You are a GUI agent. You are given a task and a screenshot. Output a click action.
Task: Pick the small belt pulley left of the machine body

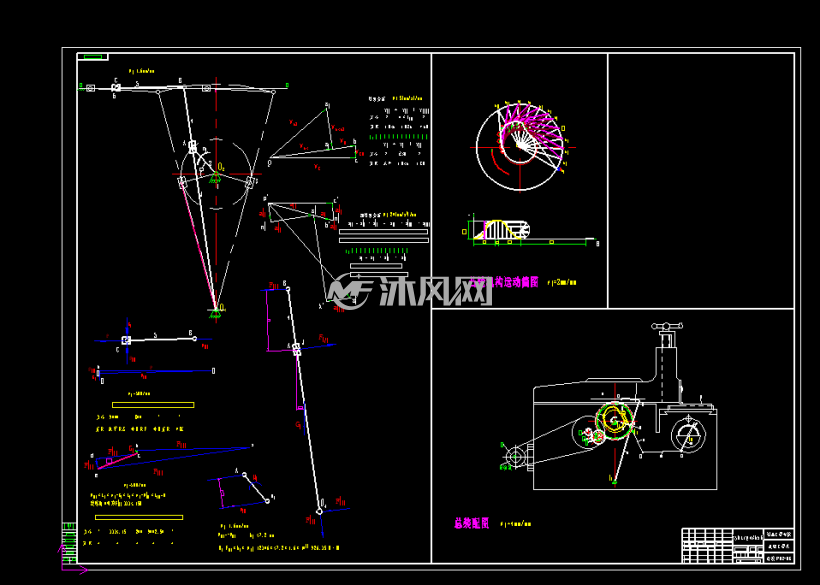(x=515, y=456)
